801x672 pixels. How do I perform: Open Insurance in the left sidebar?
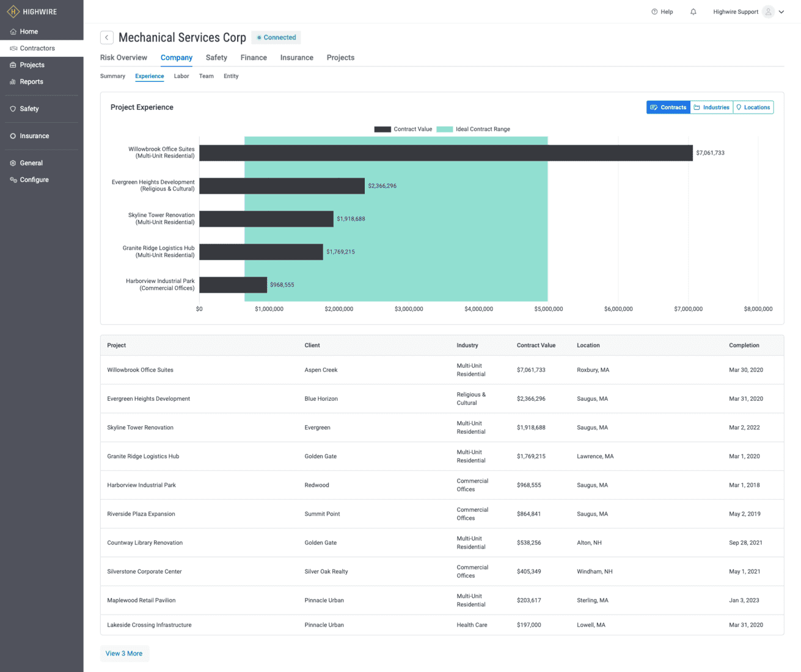pos(34,136)
